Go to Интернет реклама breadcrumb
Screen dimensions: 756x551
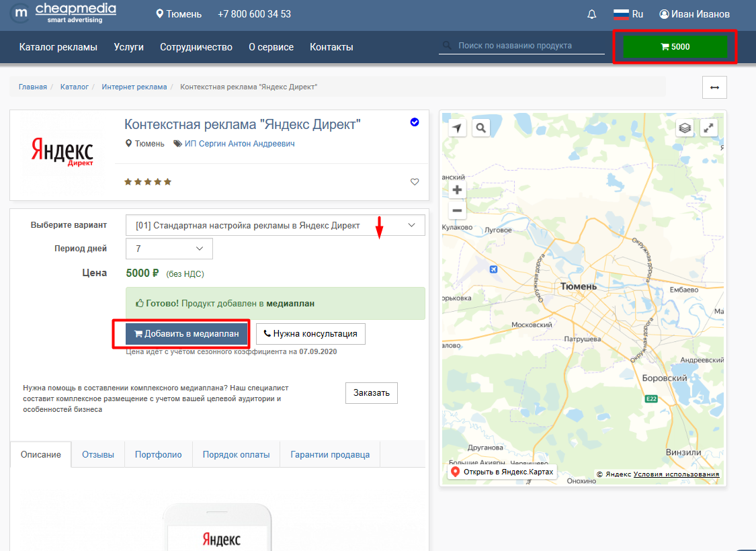(134, 87)
